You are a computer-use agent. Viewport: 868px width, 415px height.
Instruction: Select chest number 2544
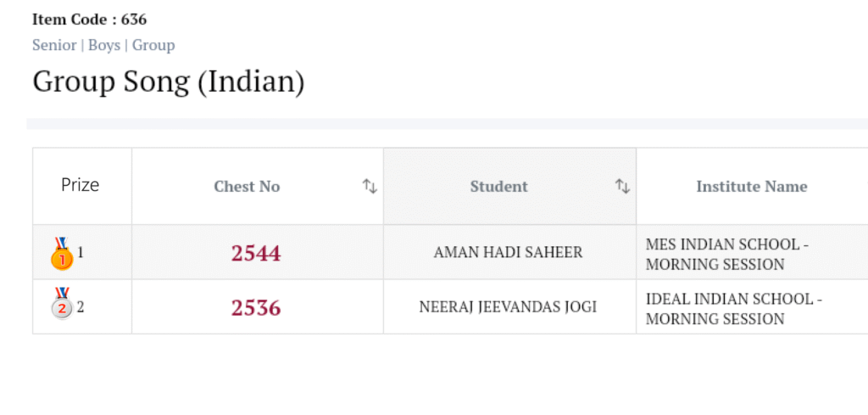[256, 253]
